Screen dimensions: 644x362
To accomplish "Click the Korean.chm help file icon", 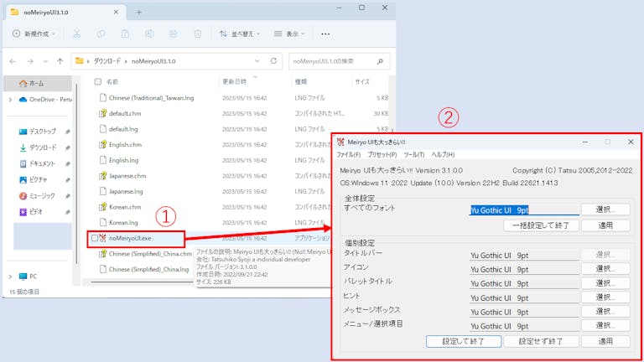I will click(102, 207).
